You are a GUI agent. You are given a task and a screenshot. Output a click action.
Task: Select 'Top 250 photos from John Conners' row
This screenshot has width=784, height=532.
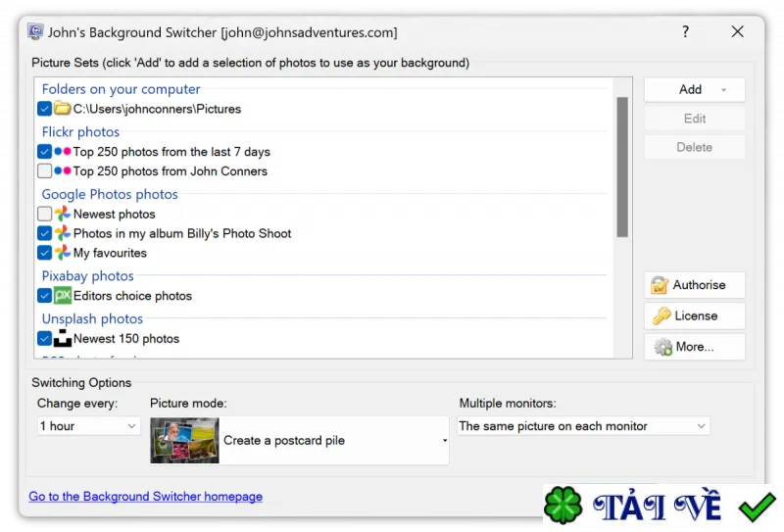click(x=170, y=171)
